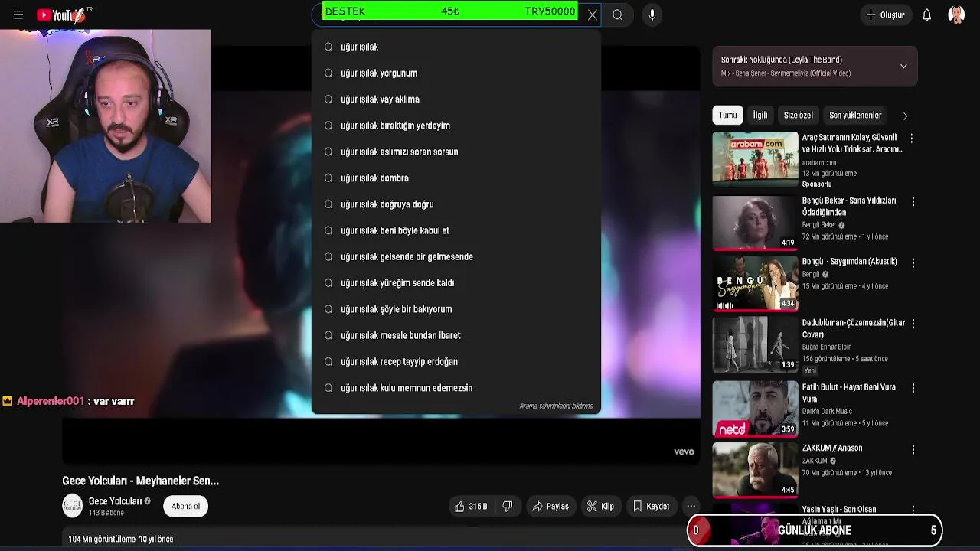Viewport: 980px width, 551px height.
Task: Share video with Paylaş button
Action: [x=550, y=506]
